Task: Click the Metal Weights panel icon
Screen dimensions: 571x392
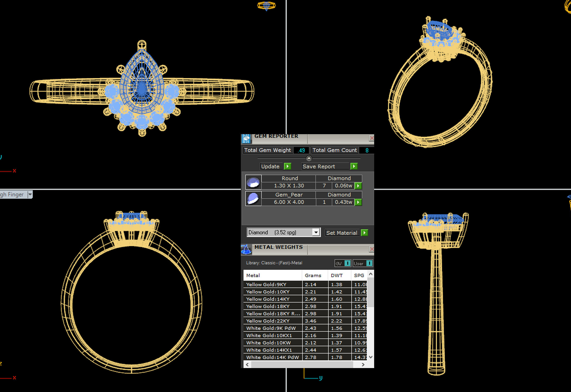Action: point(246,250)
